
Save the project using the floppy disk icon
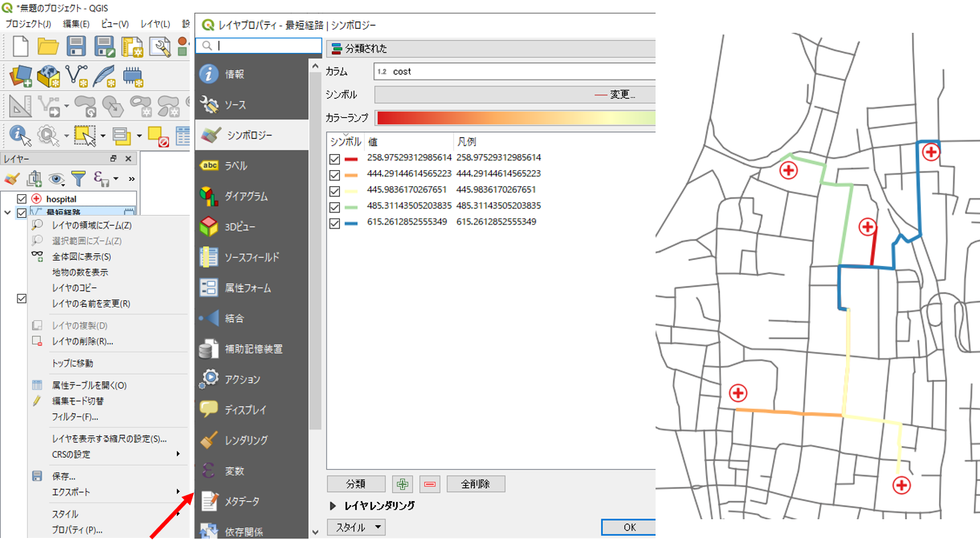(x=76, y=46)
